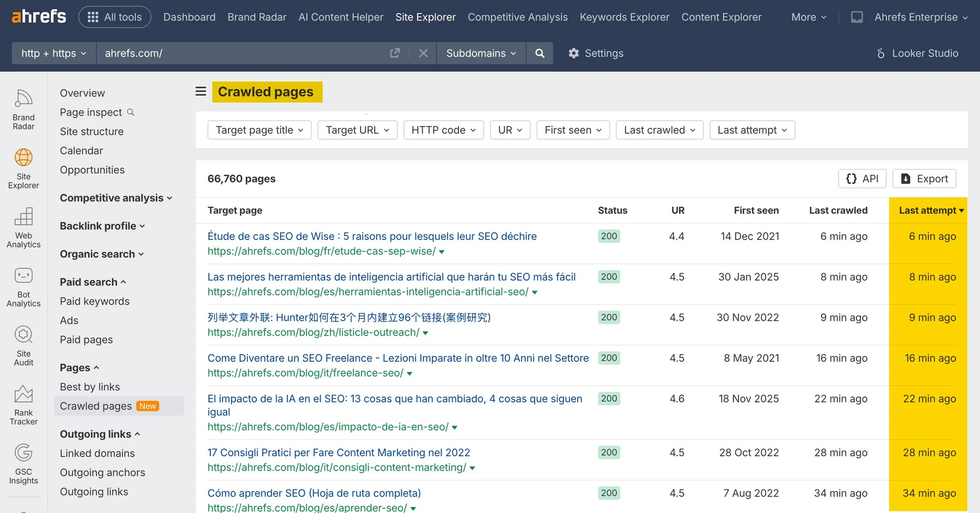Click the API button

click(x=862, y=178)
